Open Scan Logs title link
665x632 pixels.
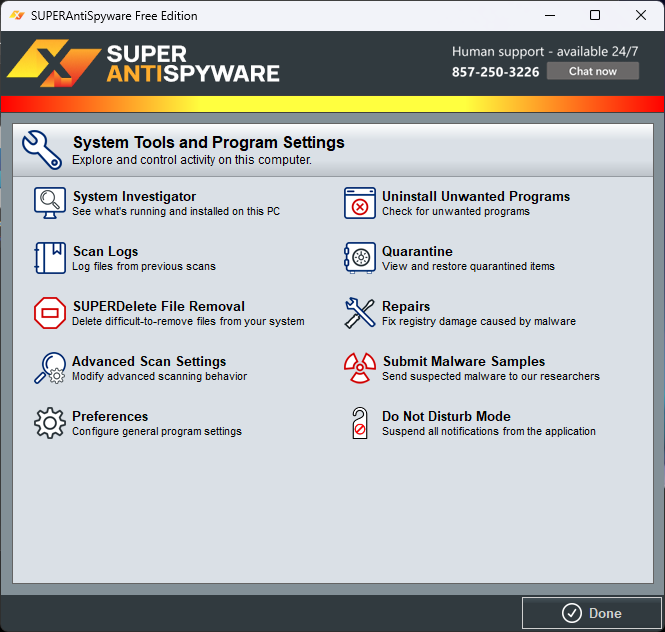(106, 252)
